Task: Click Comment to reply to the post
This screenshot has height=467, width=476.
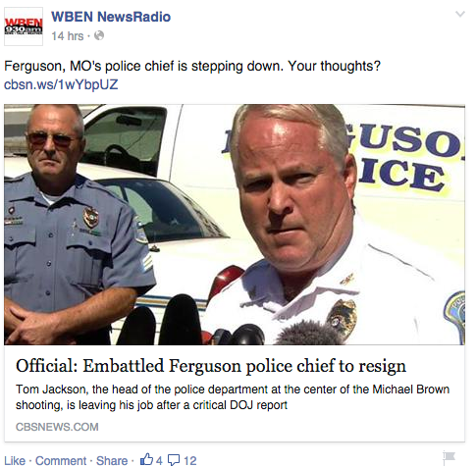Action: [x=61, y=460]
